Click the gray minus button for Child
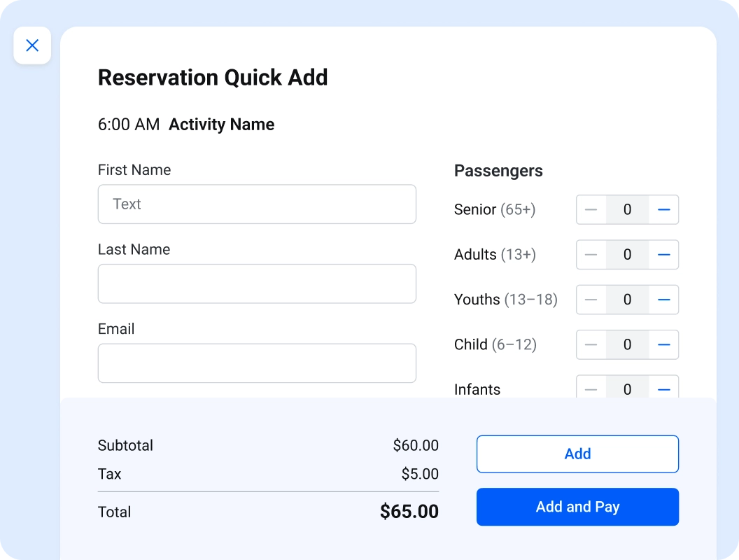This screenshot has width=739, height=560. pyautogui.click(x=591, y=344)
